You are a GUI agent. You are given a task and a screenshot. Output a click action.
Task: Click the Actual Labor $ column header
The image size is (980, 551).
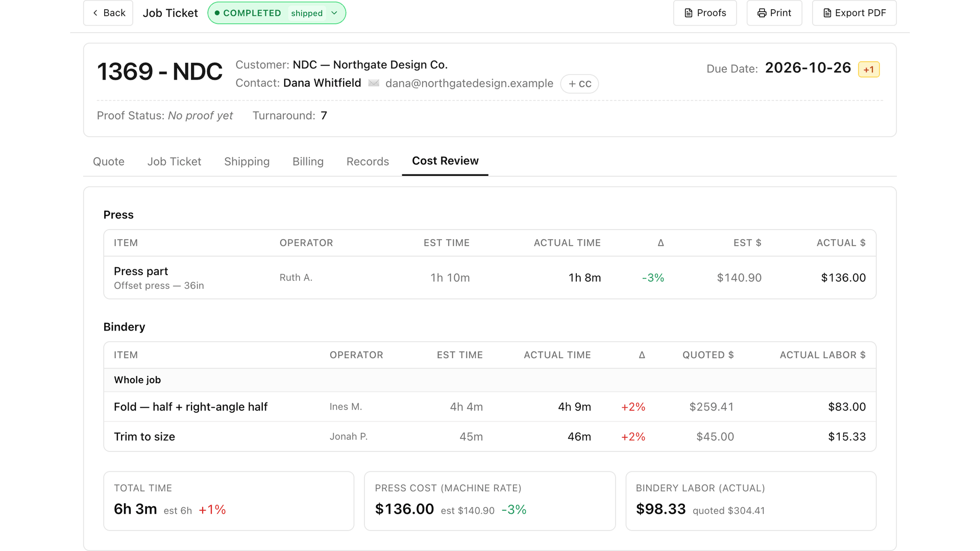click(823, 355)
